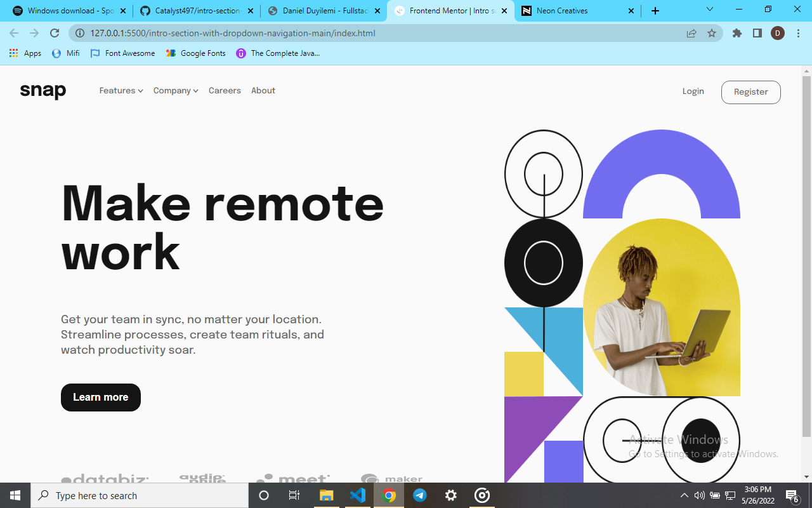Open the About nav link
Image resolution: width=812 pixels, height=508 pixels.
point(263,91)
